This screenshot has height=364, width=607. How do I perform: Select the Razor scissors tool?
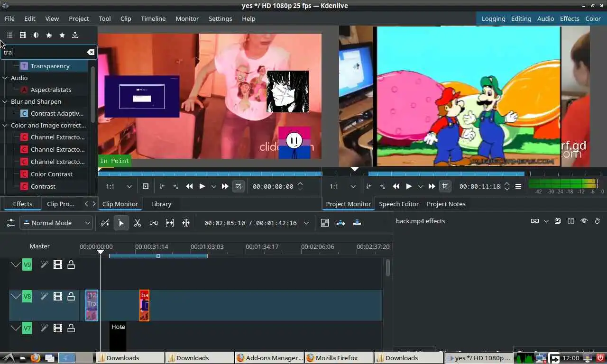click(138, 223)
